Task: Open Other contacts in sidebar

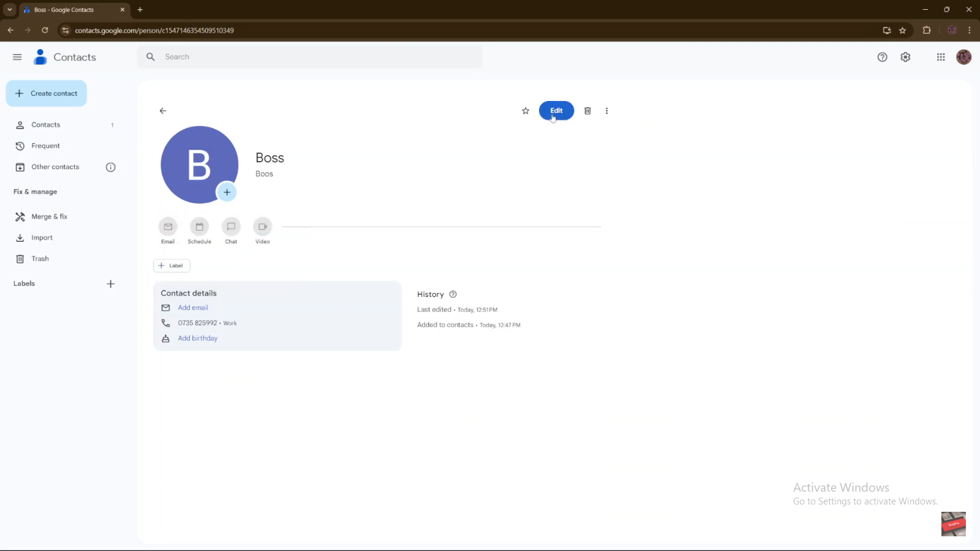Action: tap(55, 167)
